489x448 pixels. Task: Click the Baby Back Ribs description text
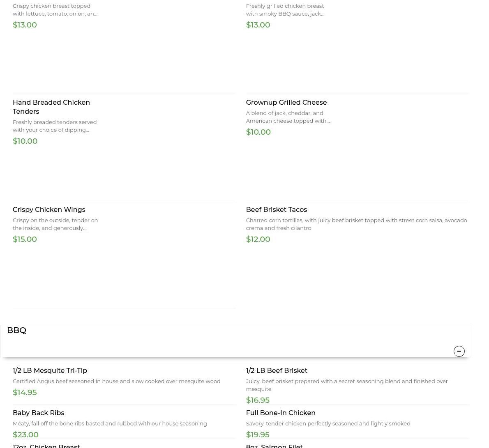(x=110, y=423)
